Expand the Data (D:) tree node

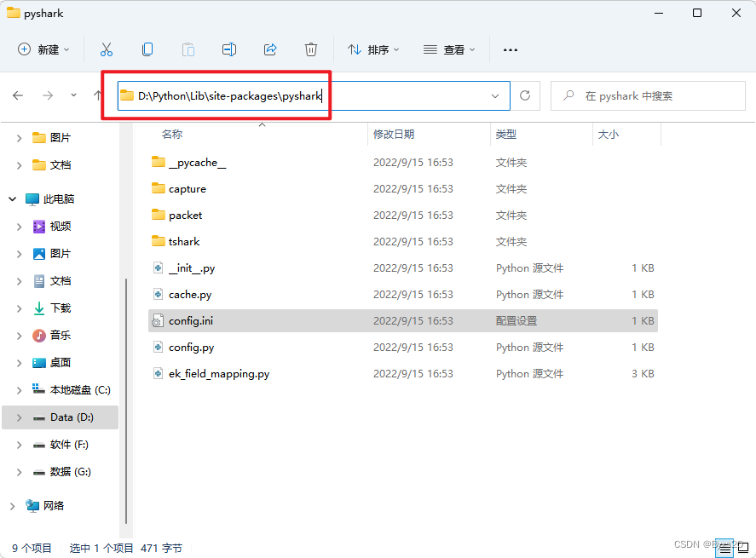pyautogui.click(x=19, y=417)
